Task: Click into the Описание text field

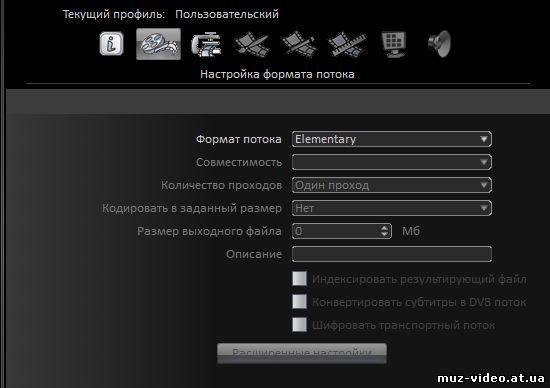Action: pos(392,254)
